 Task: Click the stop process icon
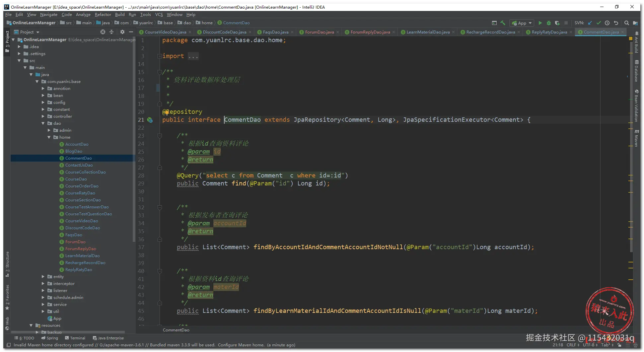point(566,23)
